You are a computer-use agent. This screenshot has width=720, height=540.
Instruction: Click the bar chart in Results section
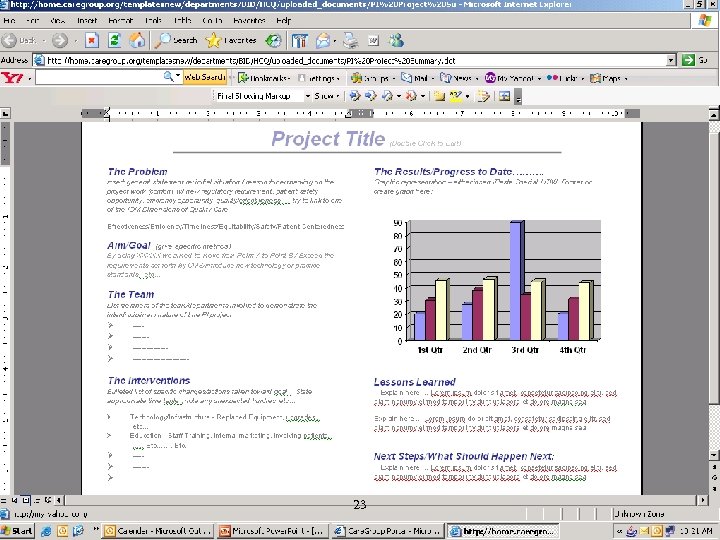tap(496, 285)
